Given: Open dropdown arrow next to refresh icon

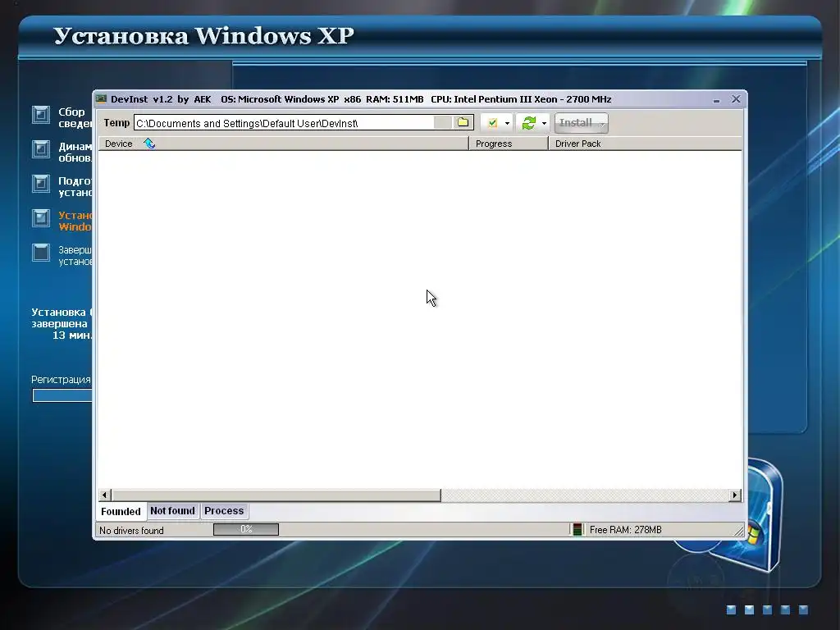Looking at the screenshot, I should point(545,123).
